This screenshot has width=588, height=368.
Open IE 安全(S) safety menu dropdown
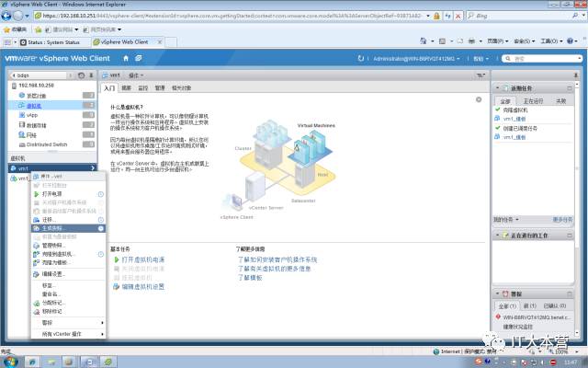(x=525, y=40)
